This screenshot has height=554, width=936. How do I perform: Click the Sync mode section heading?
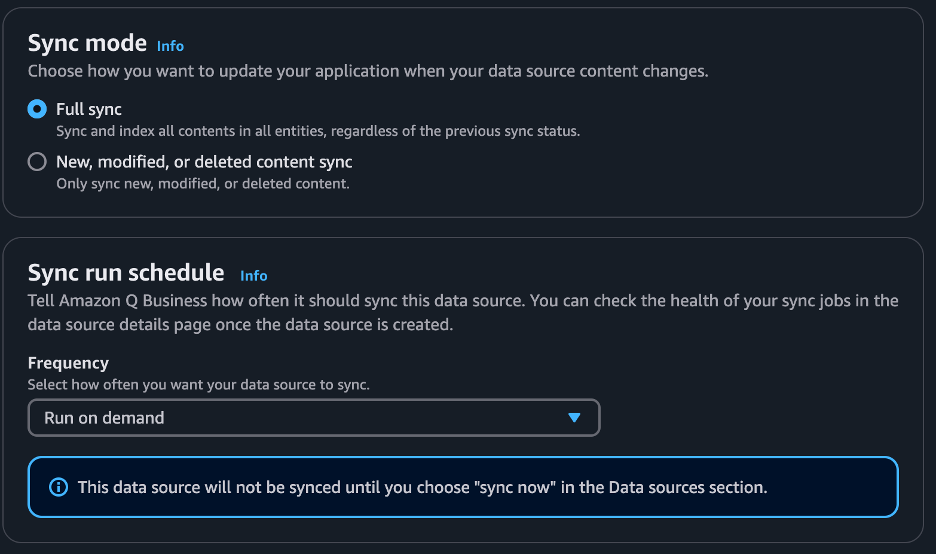click(x=87, y=43)
